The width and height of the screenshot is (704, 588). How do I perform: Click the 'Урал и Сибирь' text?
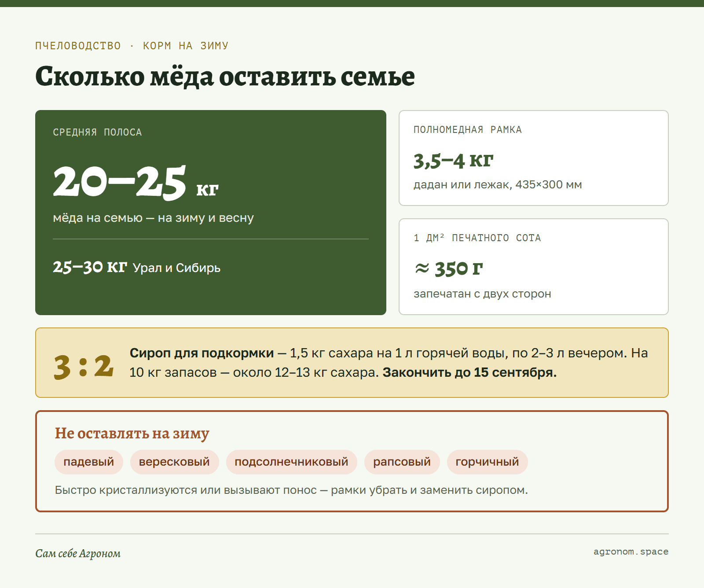176,268
